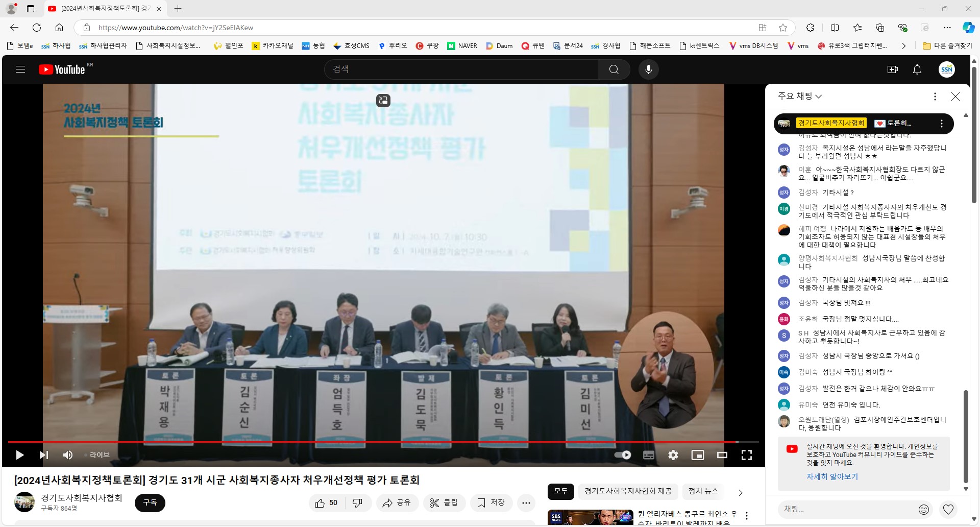Switch to theater mode view
The width and height of the screenshot is (980, 527).
[722, 455]
